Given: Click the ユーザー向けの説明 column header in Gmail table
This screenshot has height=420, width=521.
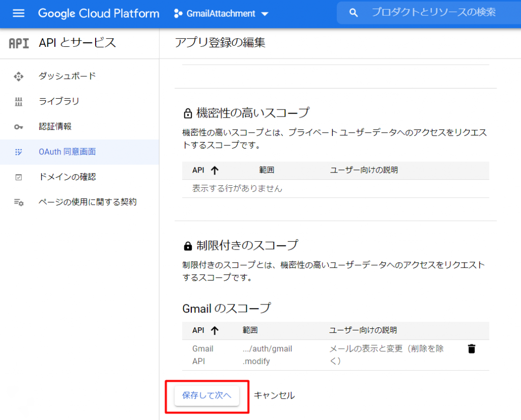Looking at the screenshot, I should [363, 330].
